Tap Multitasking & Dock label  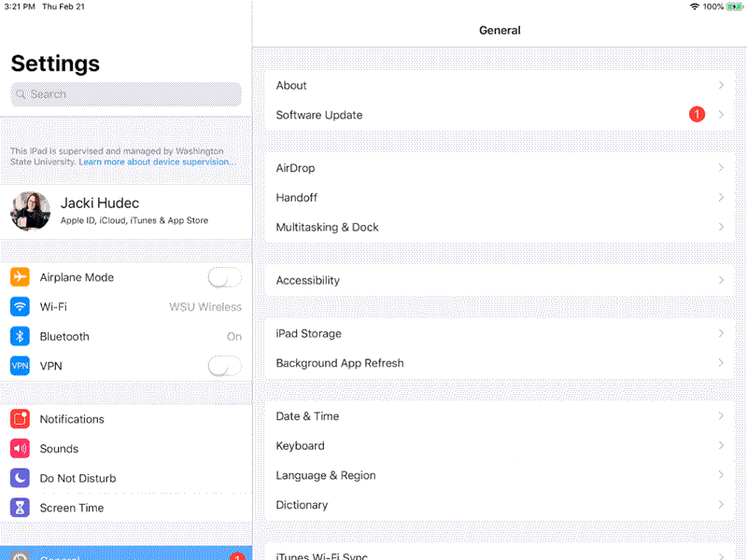(328, 227)
